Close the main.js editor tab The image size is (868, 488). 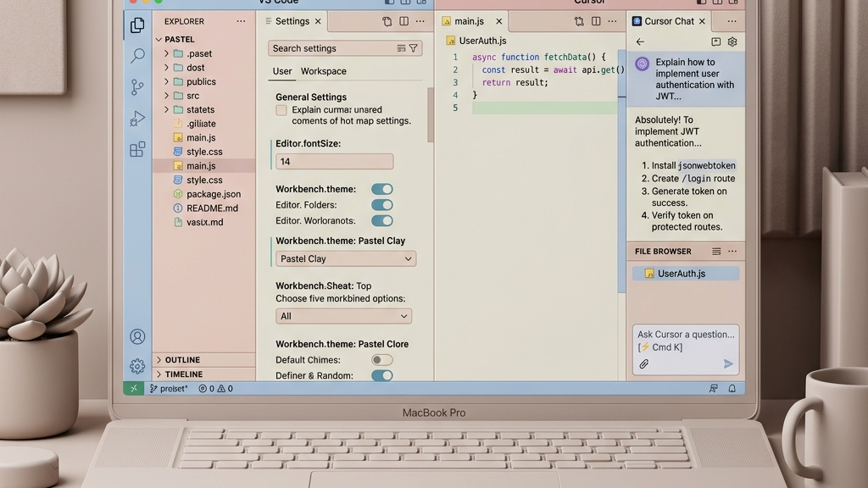[498, 21]
